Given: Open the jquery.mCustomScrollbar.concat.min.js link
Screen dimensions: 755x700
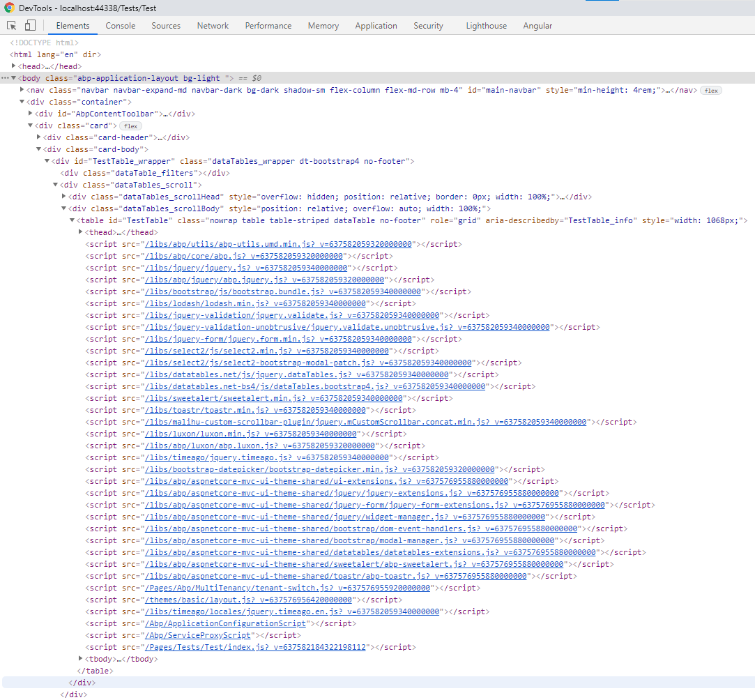Looking at the screenshot, I should pos(366,422).
